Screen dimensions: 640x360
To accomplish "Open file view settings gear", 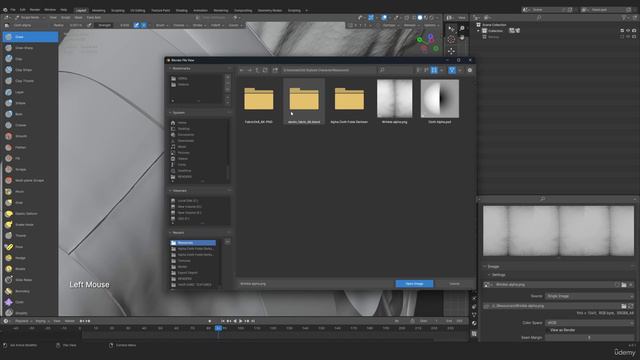I will pos(470,70).
